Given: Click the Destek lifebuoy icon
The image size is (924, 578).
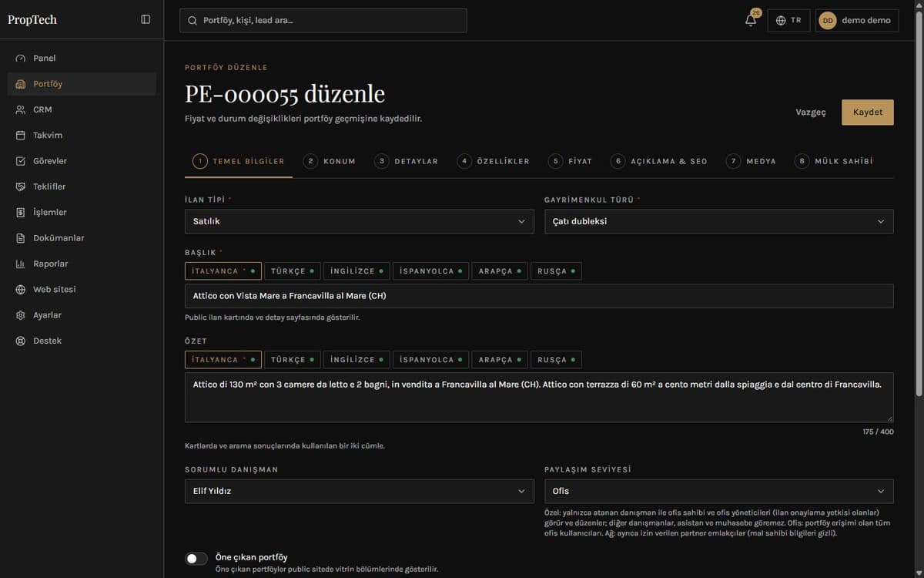Looking at the screenshot, I should click(21, 341).
